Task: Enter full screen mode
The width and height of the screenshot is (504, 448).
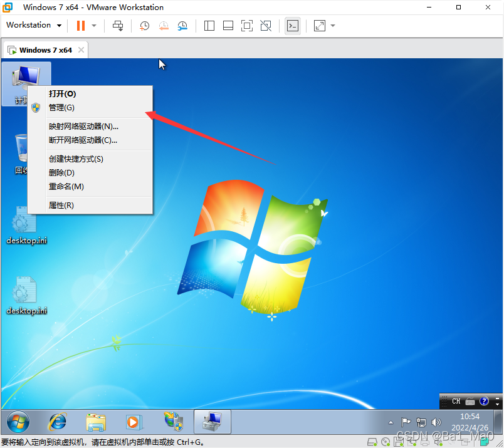Action: click(247, 26)
